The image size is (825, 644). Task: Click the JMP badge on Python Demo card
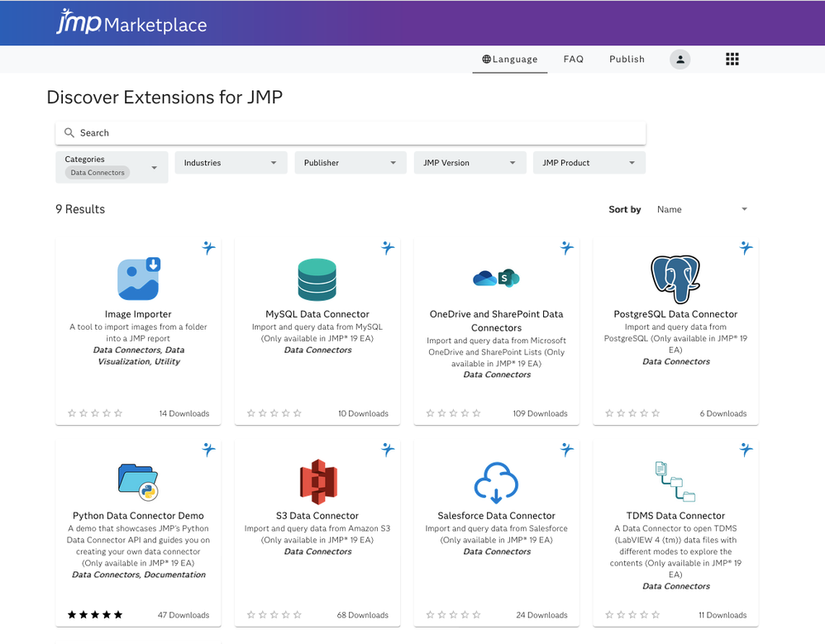click(x=209, y=450)
